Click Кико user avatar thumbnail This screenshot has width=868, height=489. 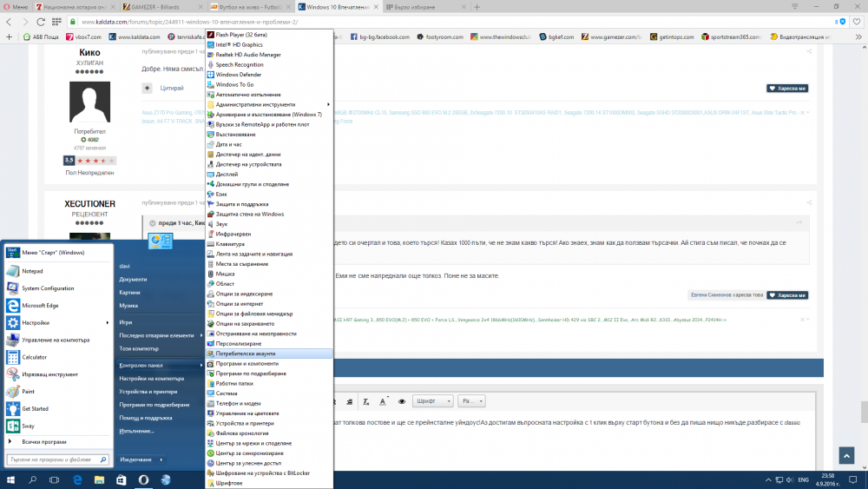coord(89,102)
